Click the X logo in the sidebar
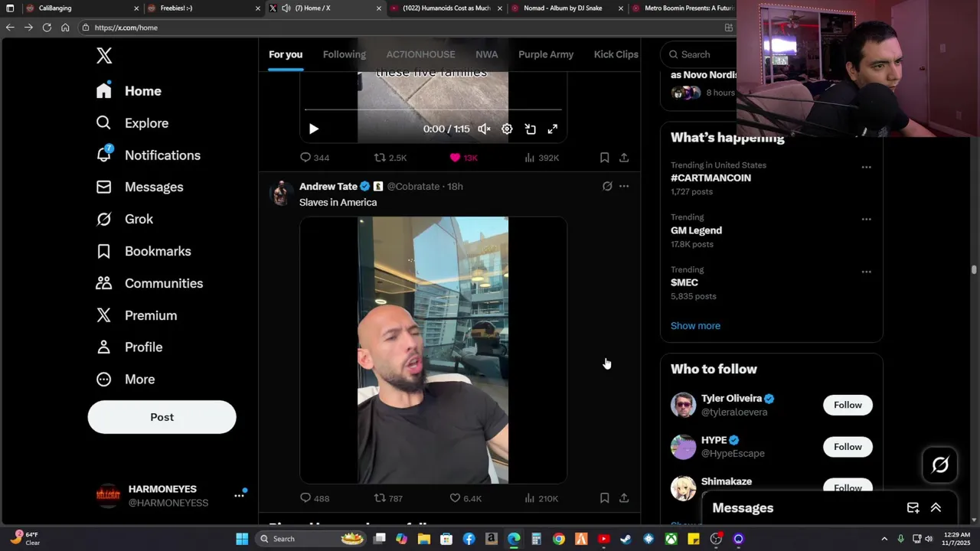The width and height of the screenshot is (980, 551). [104, 55]
